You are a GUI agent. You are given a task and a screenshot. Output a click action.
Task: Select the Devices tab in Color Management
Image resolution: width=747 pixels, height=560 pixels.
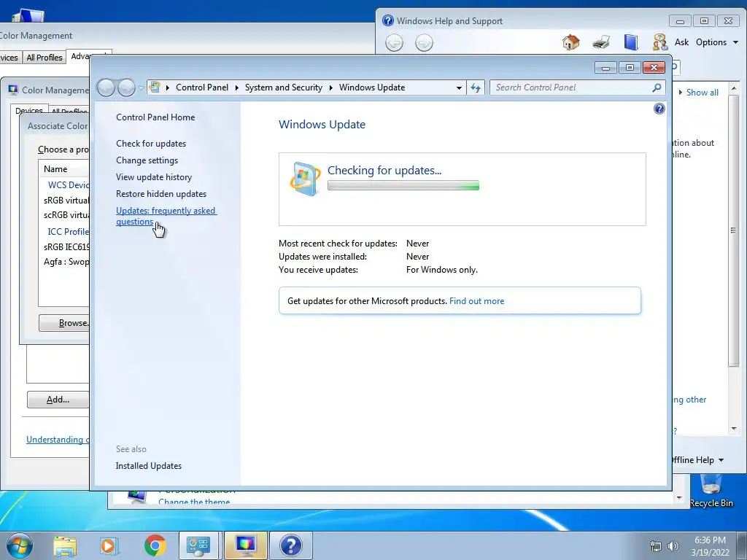point(29,110)
